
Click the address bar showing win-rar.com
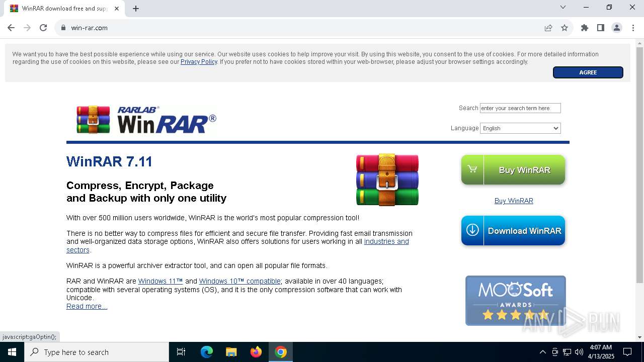302,28
